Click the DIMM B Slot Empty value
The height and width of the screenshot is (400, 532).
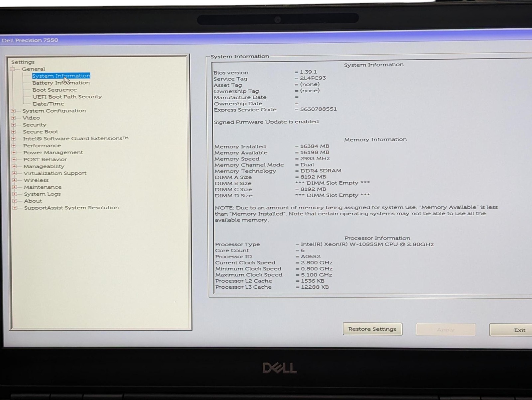(x=332, y=183)
